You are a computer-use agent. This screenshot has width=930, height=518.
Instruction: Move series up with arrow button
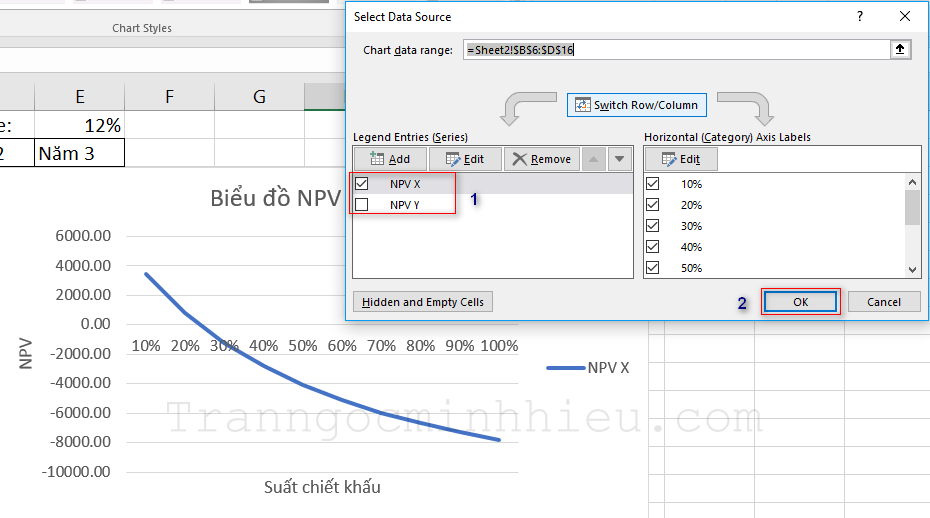(594, 159)
